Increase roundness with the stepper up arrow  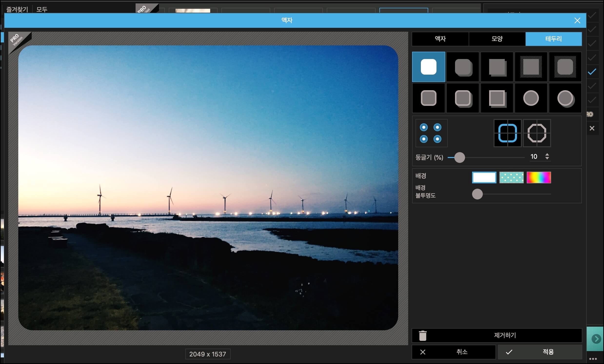(x=547, y=154)
